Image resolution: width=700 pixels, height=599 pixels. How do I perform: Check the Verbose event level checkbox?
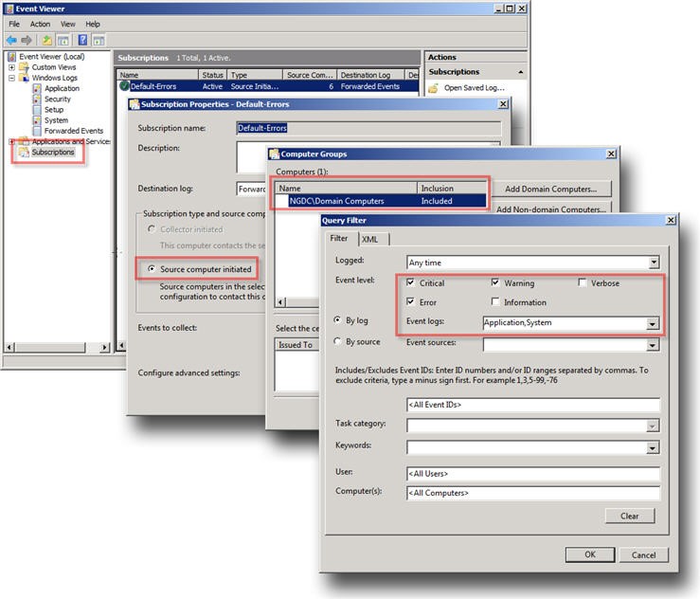click(x=582, y=283)
